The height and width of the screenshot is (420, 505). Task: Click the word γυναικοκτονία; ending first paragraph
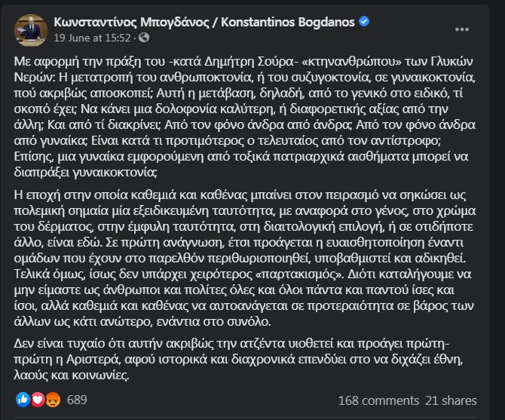pyautogui.click(x=115, y=173)
